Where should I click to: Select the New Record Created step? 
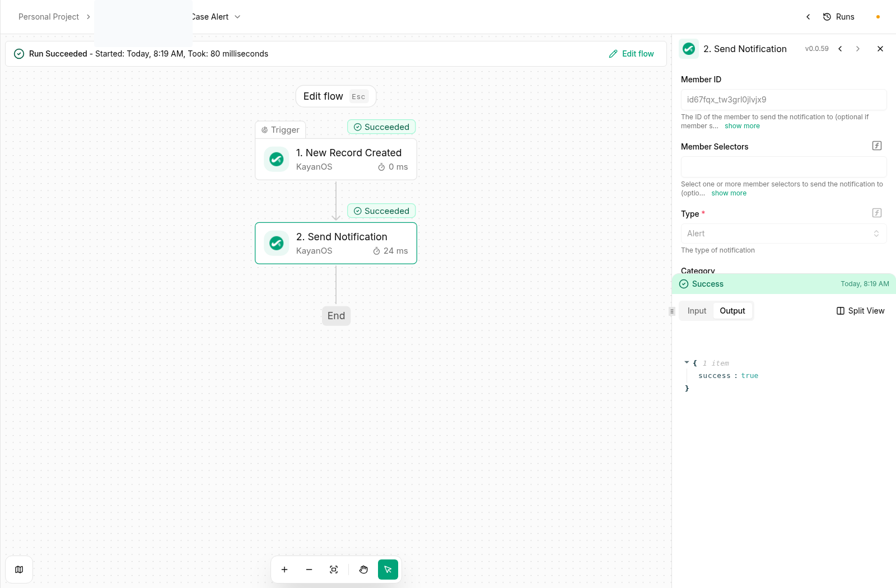click(x=336, y=159)
